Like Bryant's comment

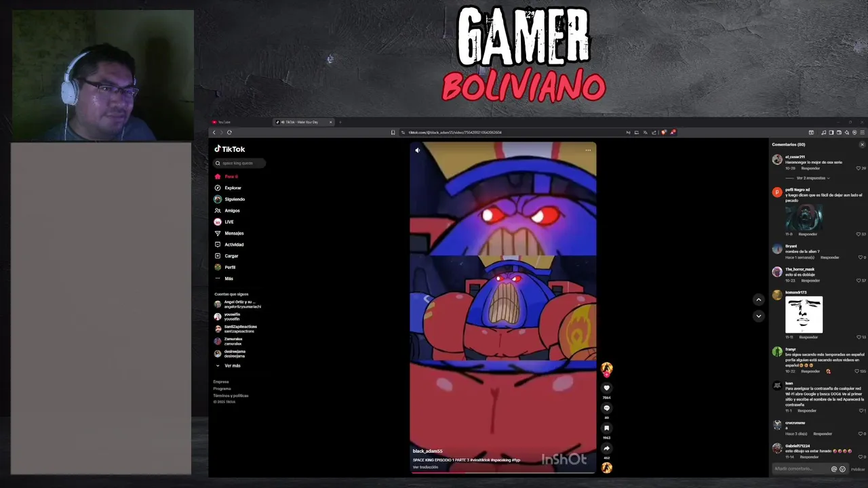pyautogui.click(x=861, y=258)
